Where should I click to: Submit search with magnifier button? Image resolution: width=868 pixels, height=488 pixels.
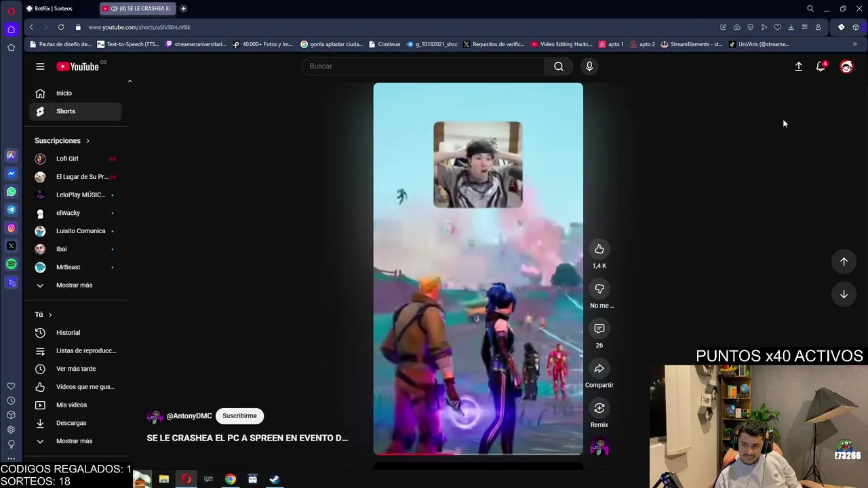pyautogui.click(x=559, y=66)
